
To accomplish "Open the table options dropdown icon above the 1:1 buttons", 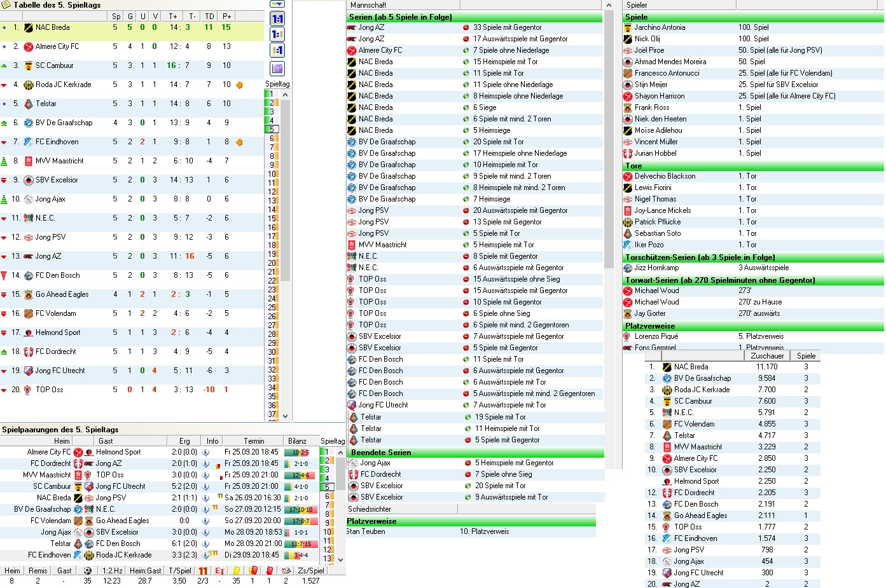I will (x=277, y=4).
